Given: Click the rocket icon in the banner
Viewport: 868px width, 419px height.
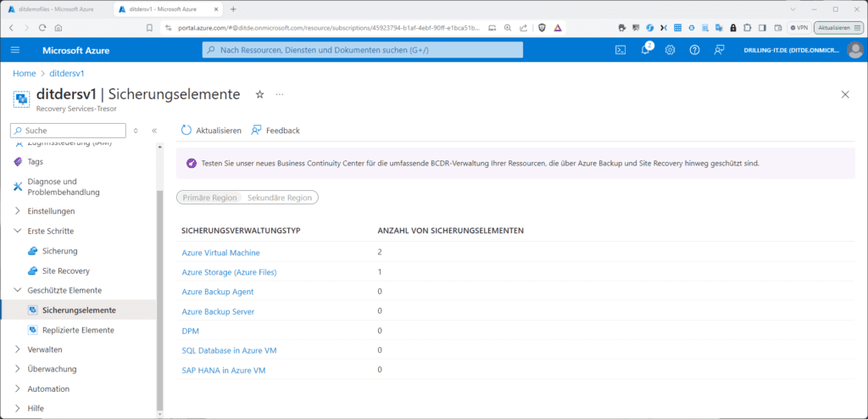Looking at the screenshot, I should [191, 164].
